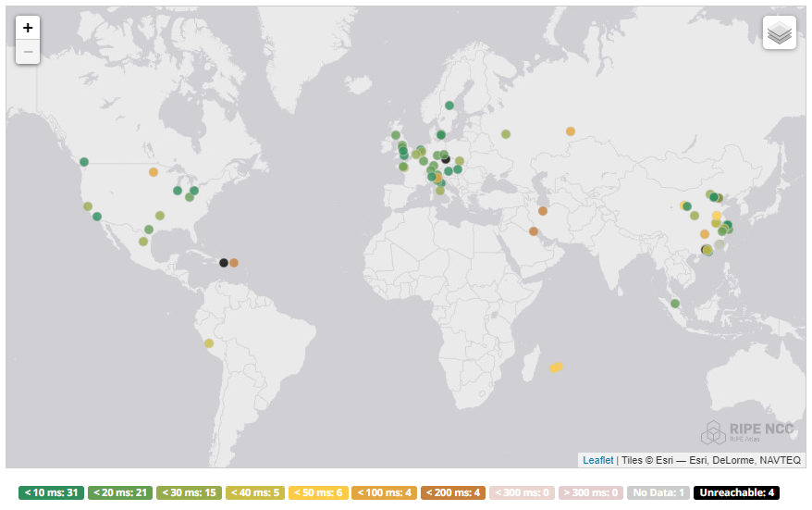Viewport: 812px width, 510px height.
Task: Select the green probe in Scotland
Action: tap(396, 135)
